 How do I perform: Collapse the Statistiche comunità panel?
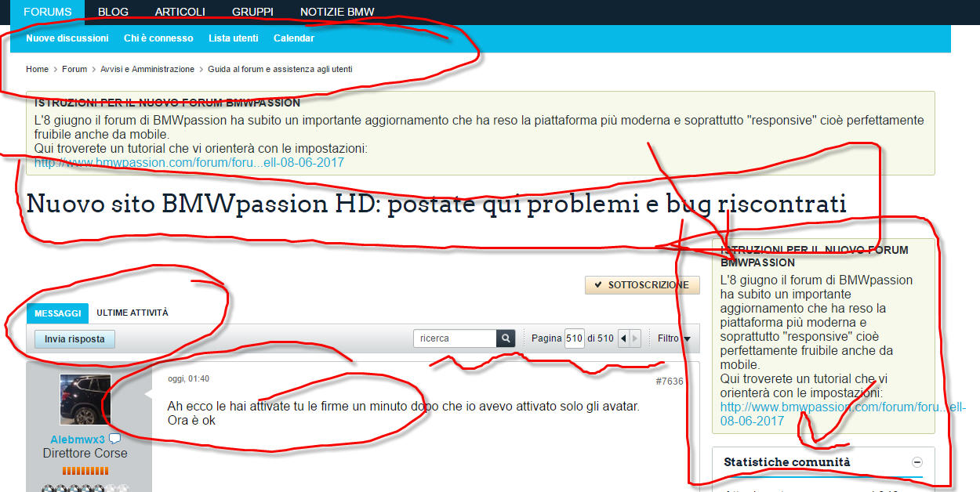(x=917, y=462)
